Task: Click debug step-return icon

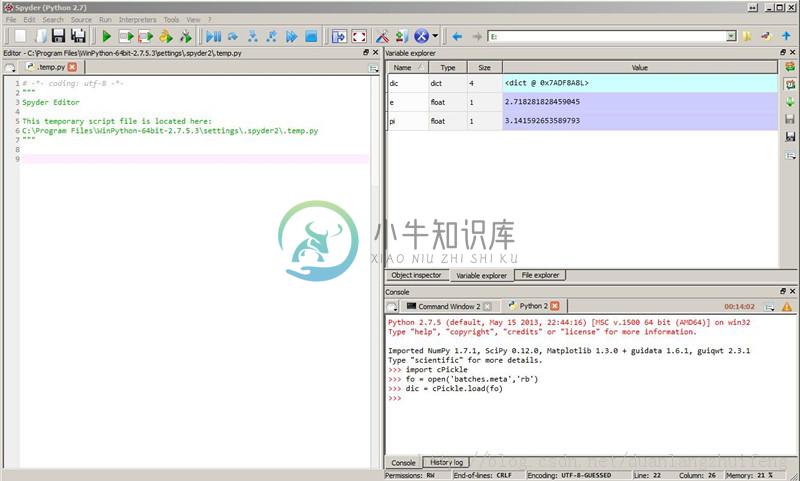Action: (272, 36)
